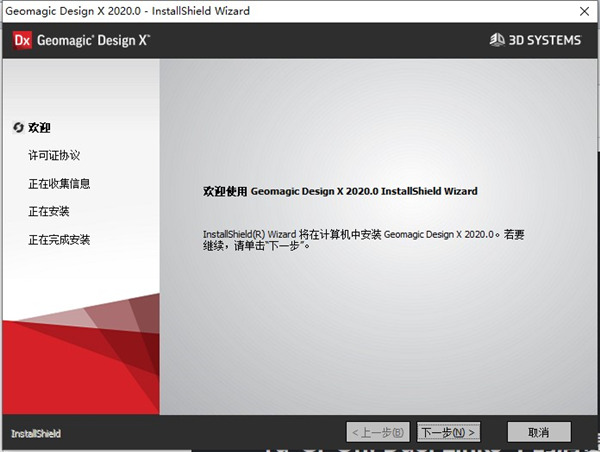Click the Dx logo icon in header

click(x=21, y=41)
